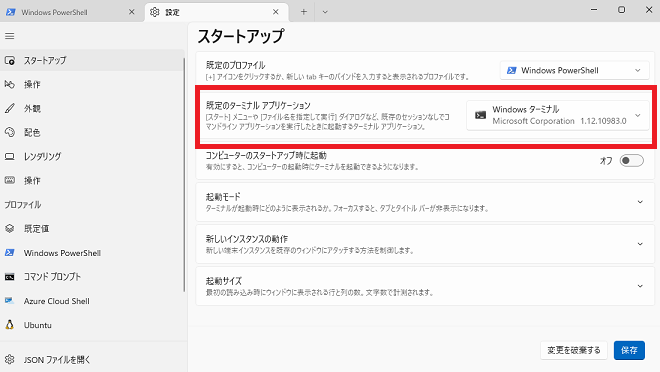Click the 配色 palette icon
The height and width of the screenshot is (372, 660).
coord(10,133)
